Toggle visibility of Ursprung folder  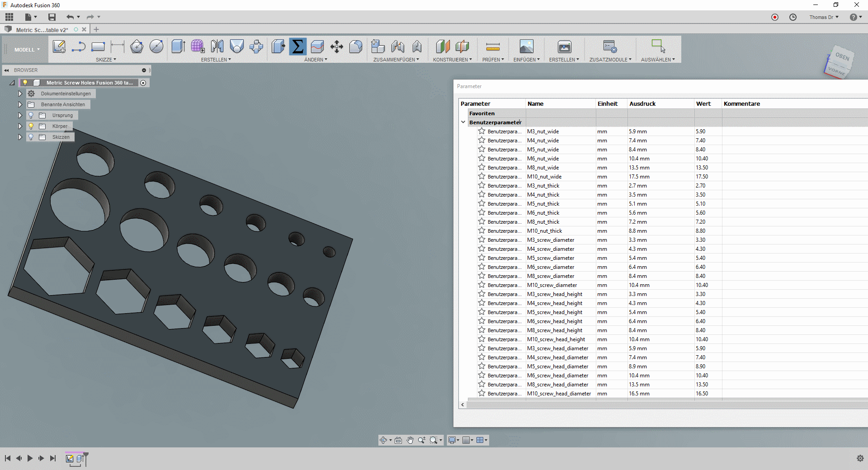(x=31, y=115)
